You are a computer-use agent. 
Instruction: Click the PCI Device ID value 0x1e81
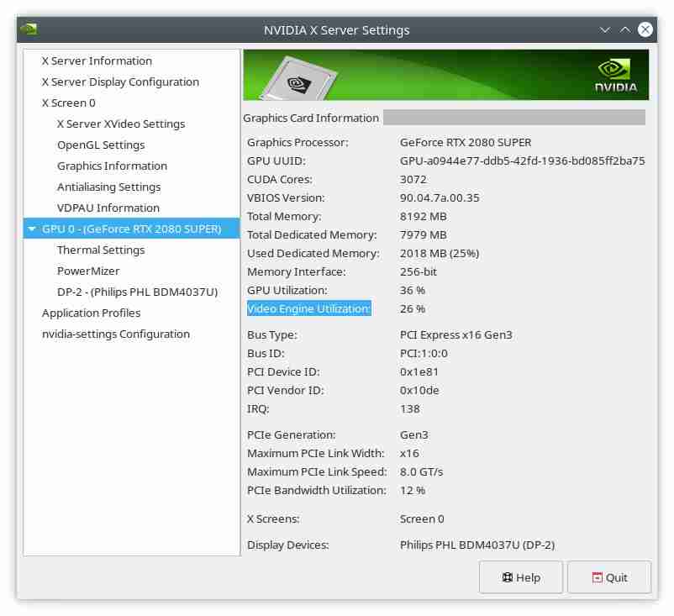419,372
